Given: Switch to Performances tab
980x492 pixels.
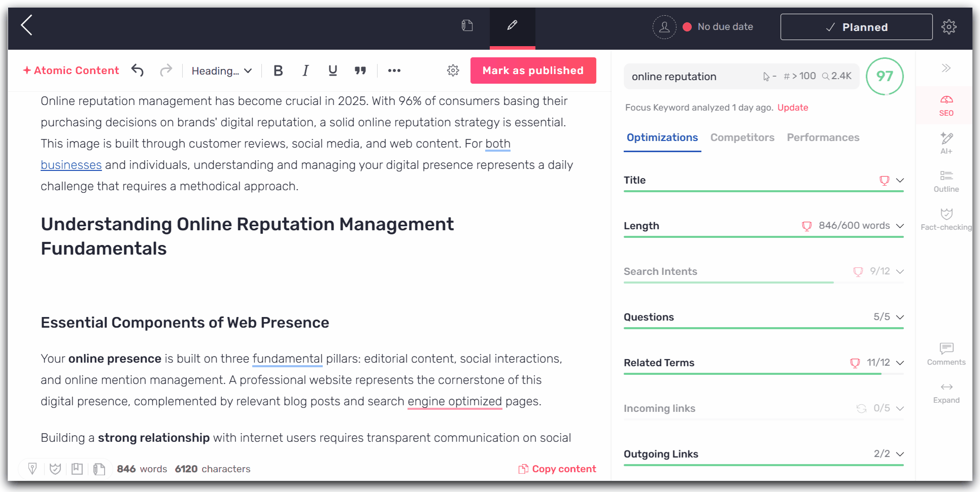Looking at the screenshot, I should (823, 137).
